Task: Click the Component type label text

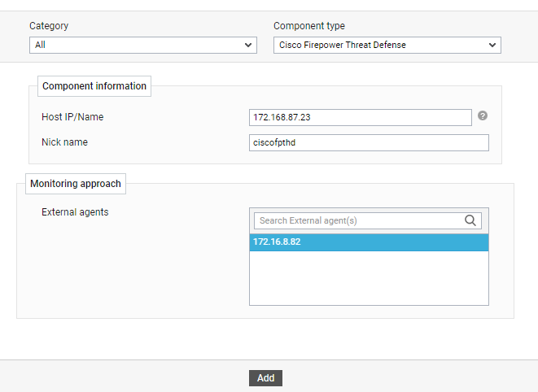Action: tap(308, 26)
